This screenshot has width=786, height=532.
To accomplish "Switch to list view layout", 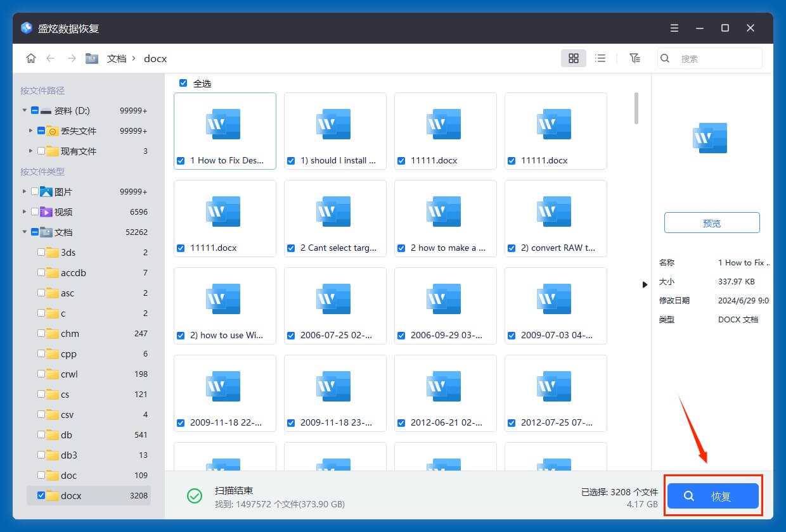I will (x=600, y=58).
